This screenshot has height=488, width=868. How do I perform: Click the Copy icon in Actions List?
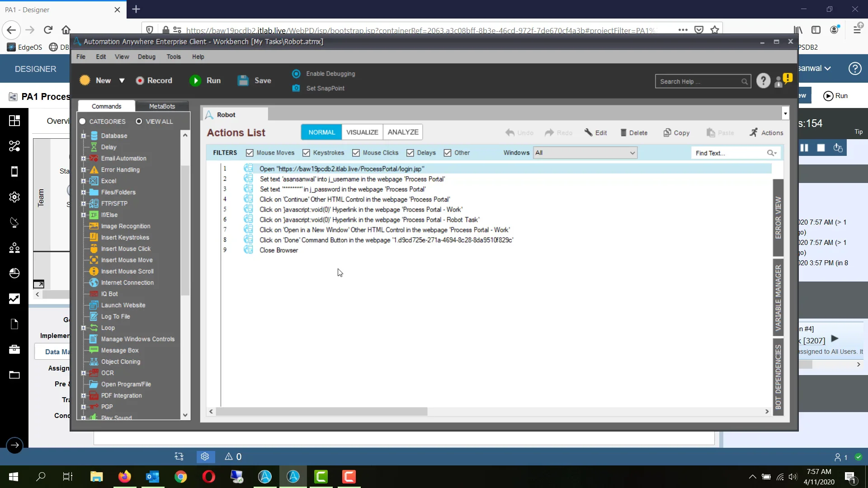click(x=667, y=132)
